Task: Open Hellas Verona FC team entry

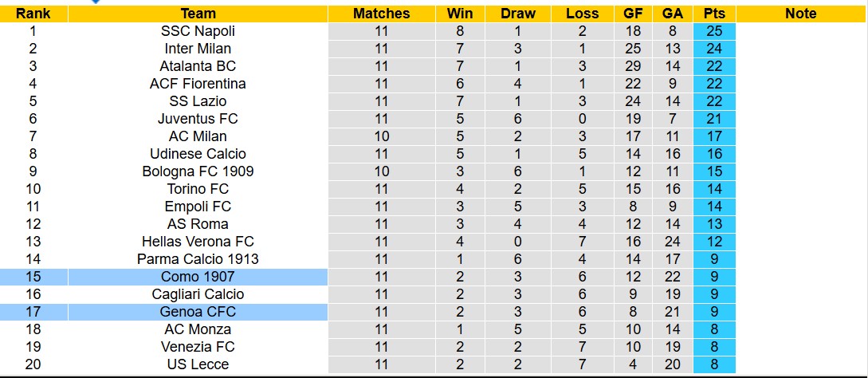Action: (198, 242)
